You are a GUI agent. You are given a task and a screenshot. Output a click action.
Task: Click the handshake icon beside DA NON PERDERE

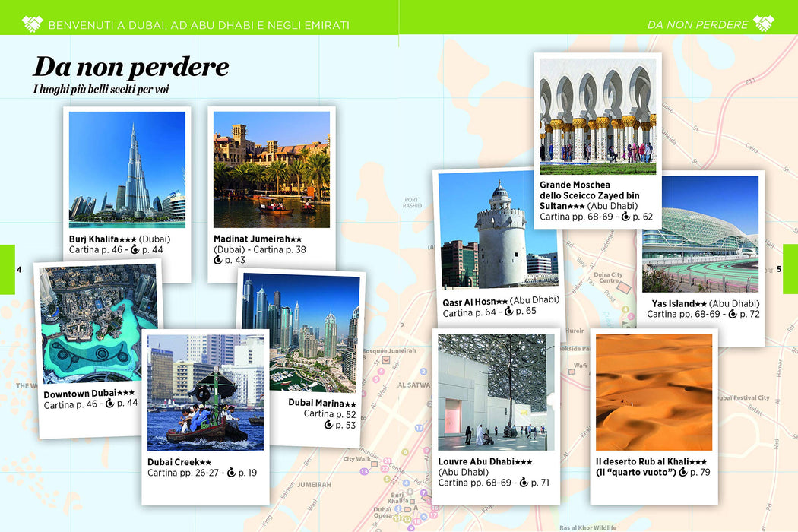tap(763, 24)
